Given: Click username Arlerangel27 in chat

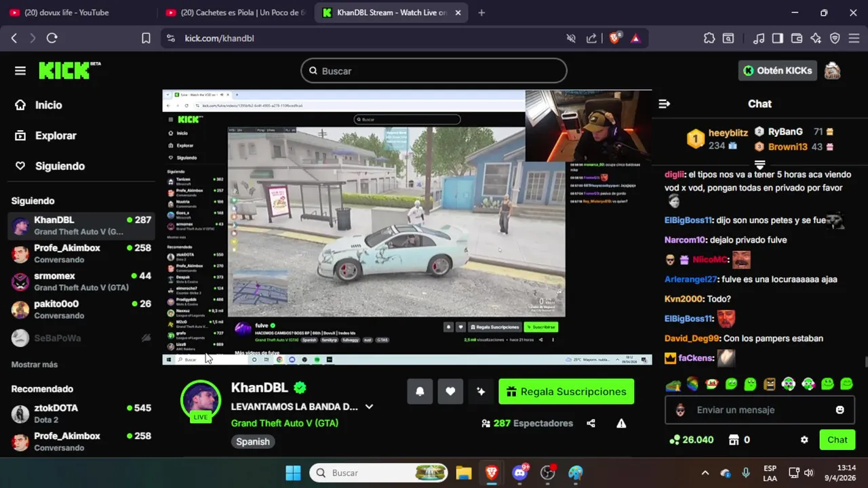Looking at the screenshot, I should click(x=690, y=279).
